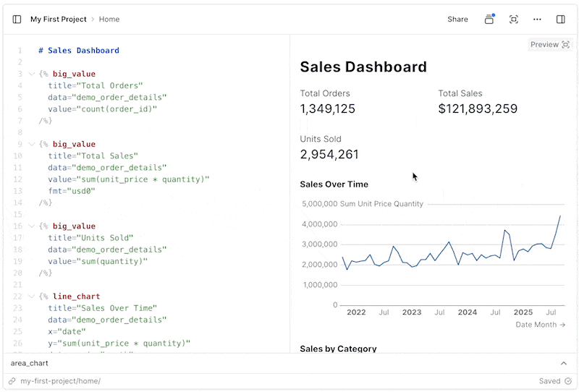Toggle the right sidebar panel
Viewport: 579px width, 392px height.
click(561, 20)
